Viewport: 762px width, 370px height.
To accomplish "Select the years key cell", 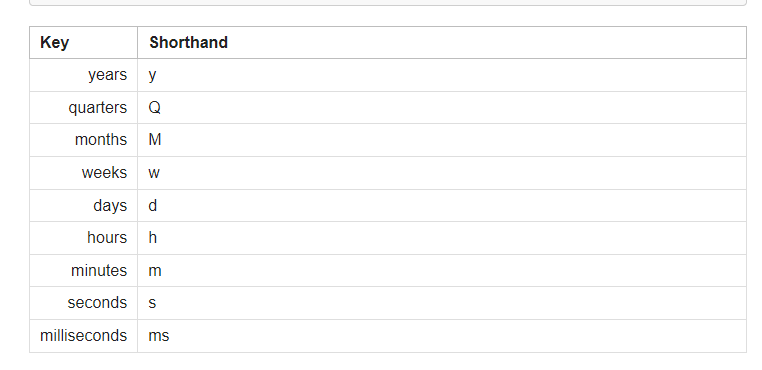I will 84,75.
